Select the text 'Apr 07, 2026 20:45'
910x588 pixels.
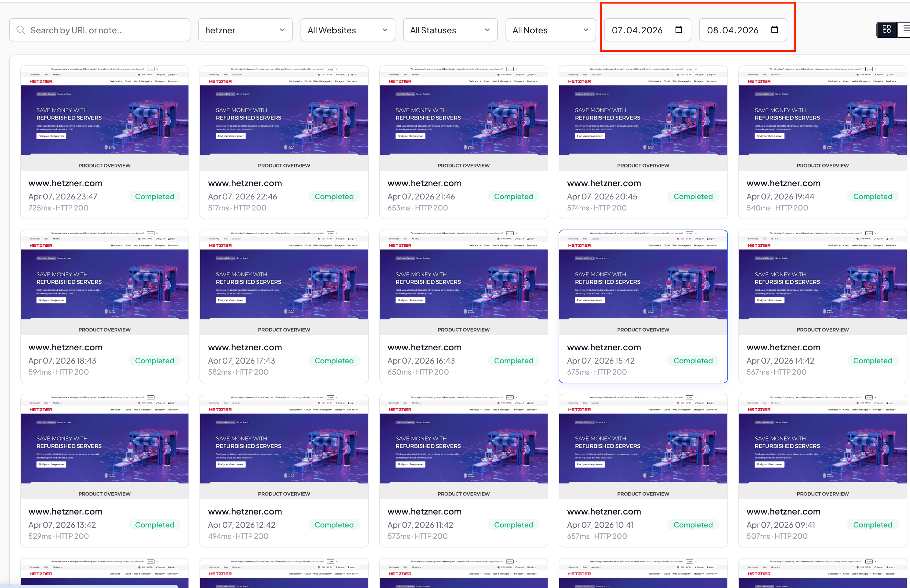(x=602, y=197)
